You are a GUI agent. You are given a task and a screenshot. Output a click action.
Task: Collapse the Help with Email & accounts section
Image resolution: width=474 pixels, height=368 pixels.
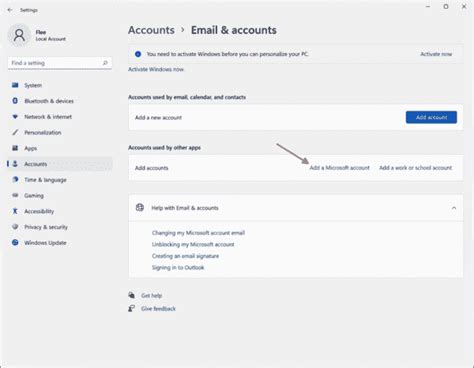click(454, 208)
